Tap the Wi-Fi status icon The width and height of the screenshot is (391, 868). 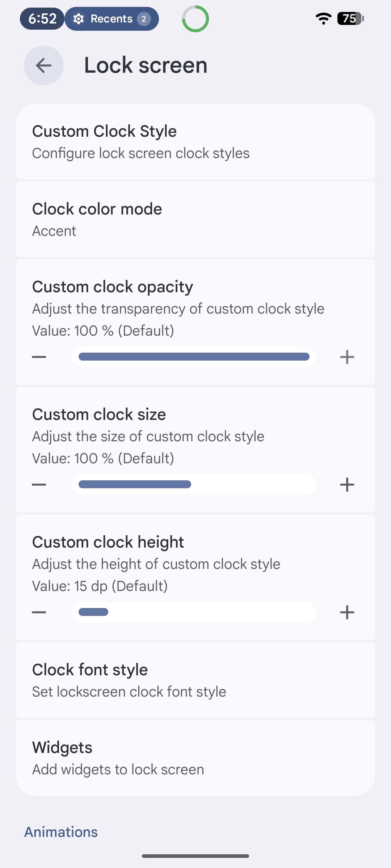pos(323,18)
